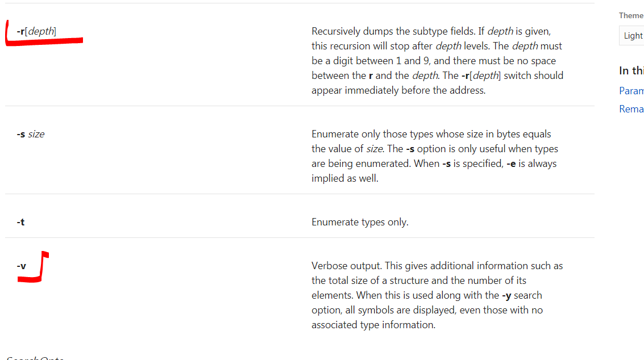Click the italic word 'depth' in -r[depth]
644x360 pixels.
[41, 32]
